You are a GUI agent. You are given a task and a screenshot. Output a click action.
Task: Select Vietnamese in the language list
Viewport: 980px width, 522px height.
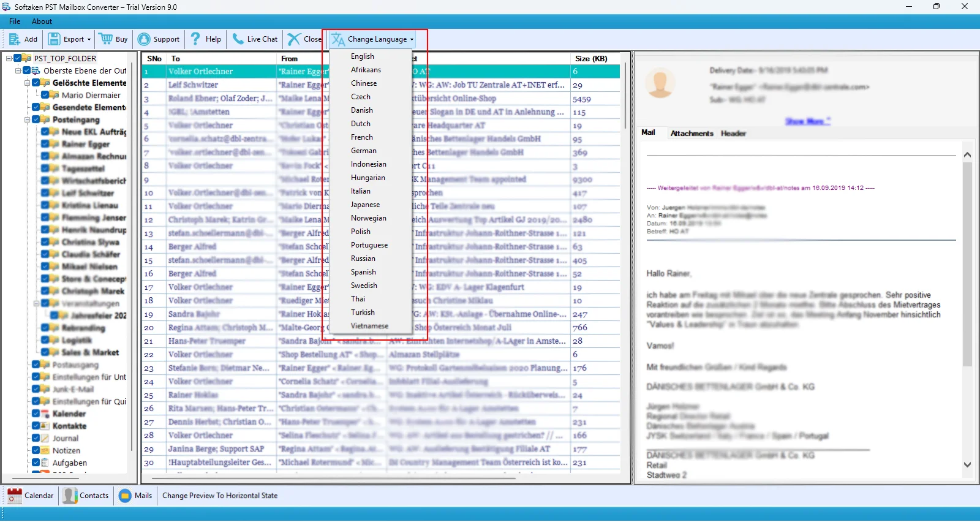370,326
